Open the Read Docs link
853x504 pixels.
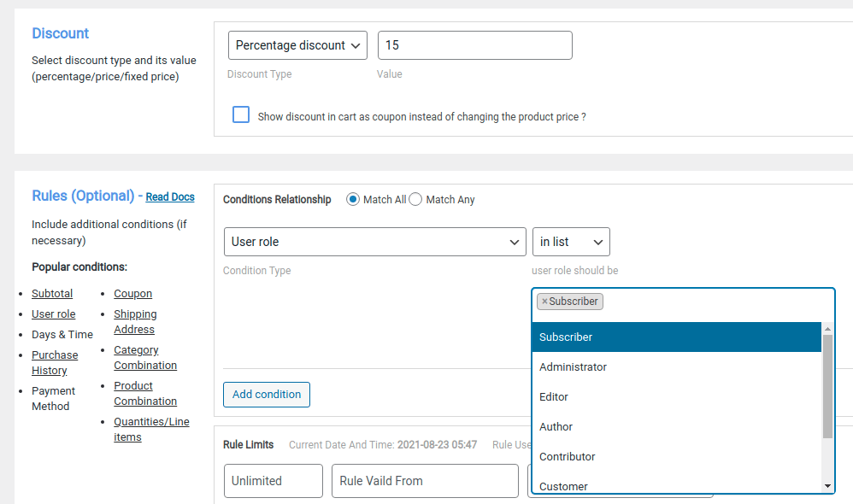(170, 196)
